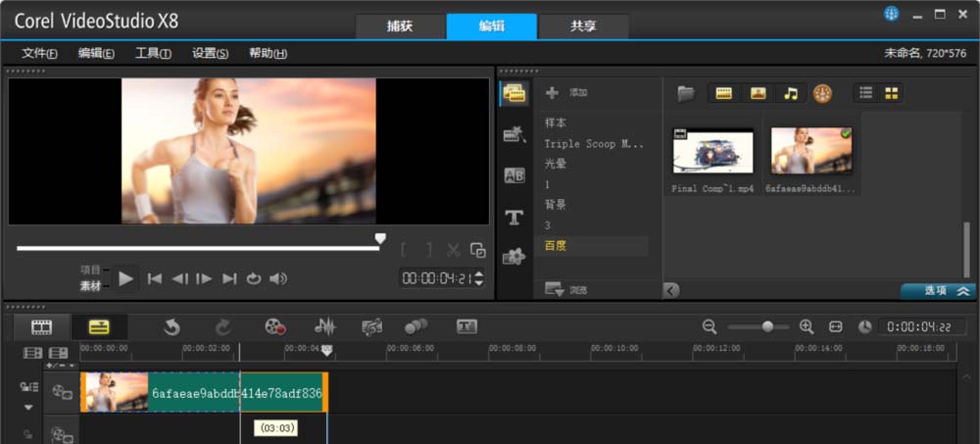This screenshot has width=980, height=444.
Task: Open the Subtitle Editor
Action: (x=466, y=326)
